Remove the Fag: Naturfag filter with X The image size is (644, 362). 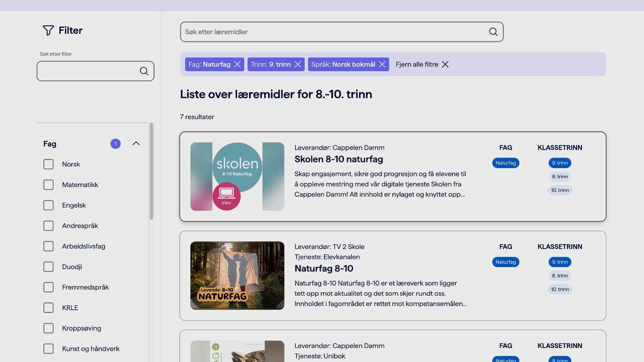coord(237,64)
